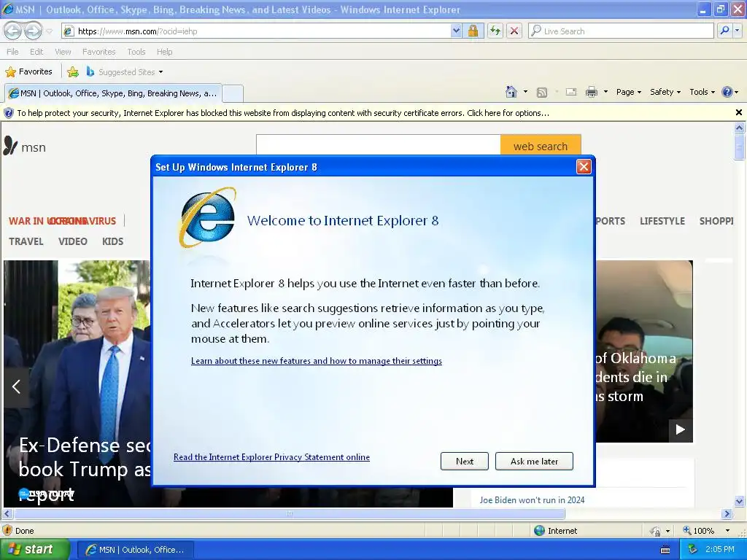Image resolution: width=747 pixels, height=560 pixels.
Task: Expand the Print options dropdown arrow
Action: (605, 92)
